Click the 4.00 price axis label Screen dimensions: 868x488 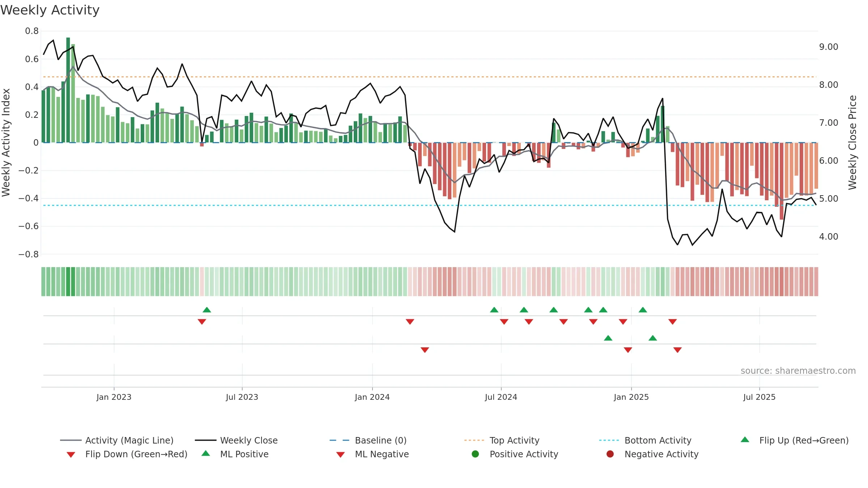[x=829, y=237]
